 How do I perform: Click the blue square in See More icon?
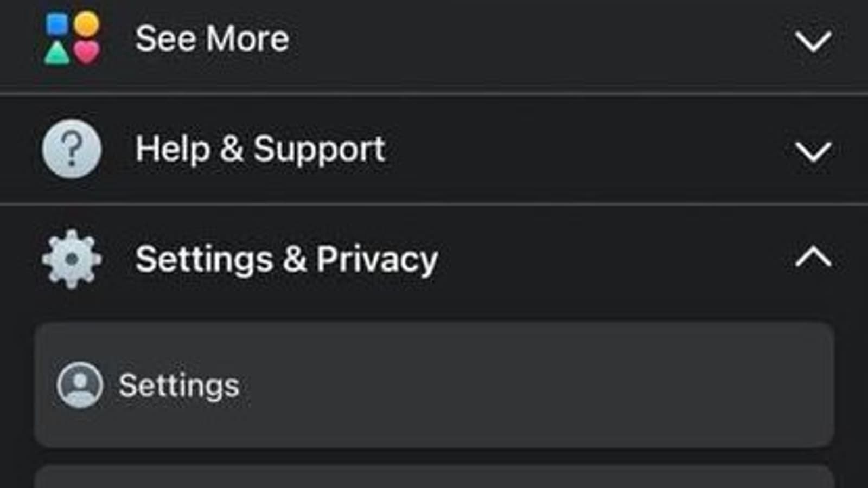tap(57, 24)
